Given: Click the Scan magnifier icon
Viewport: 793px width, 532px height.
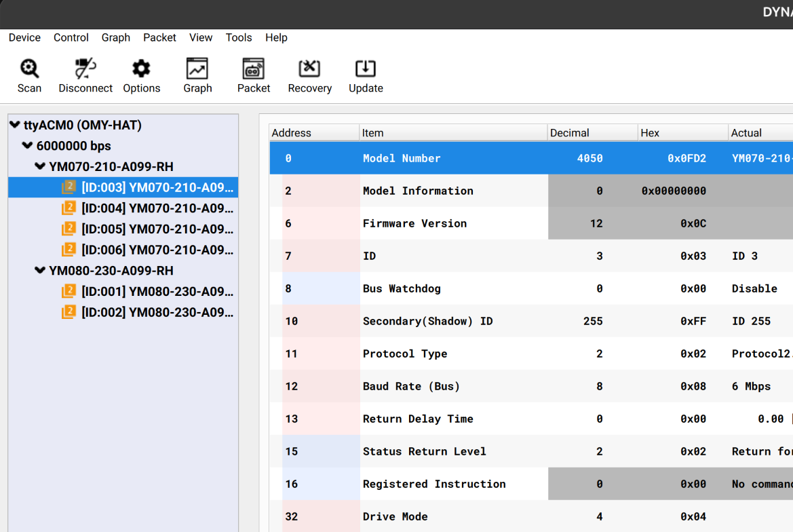Looking at the screenshot, I should click(29, 69).
